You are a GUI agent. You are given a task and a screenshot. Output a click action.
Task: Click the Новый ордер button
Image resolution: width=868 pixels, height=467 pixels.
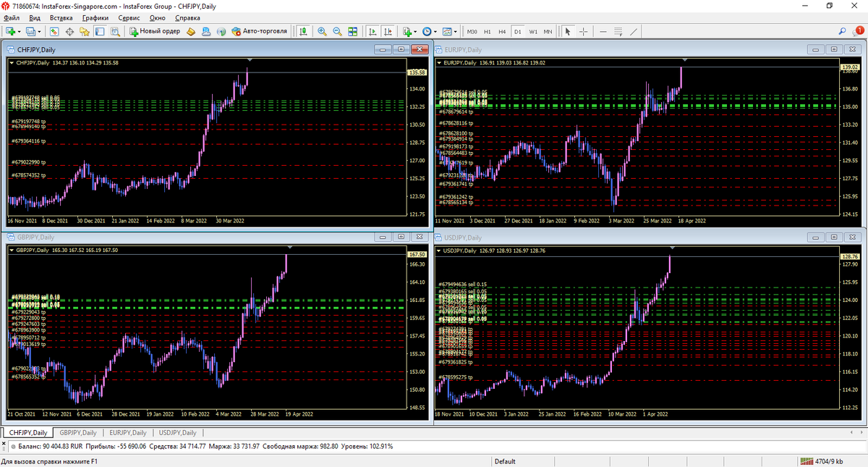[x=154, y=31]
